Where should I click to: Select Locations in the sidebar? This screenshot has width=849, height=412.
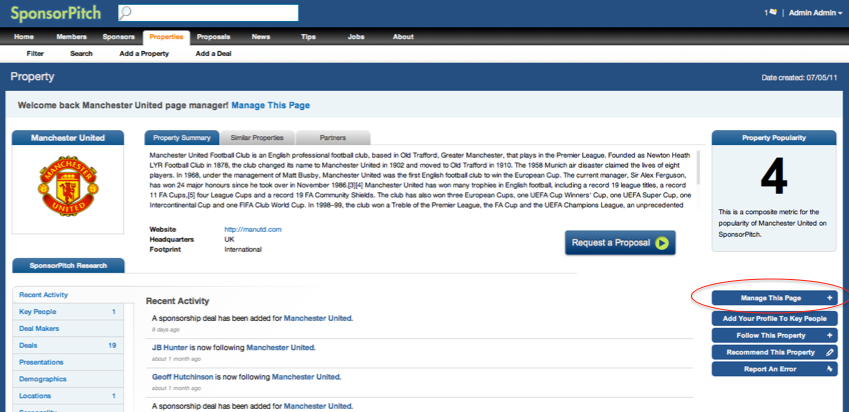[x=68, y=396]
